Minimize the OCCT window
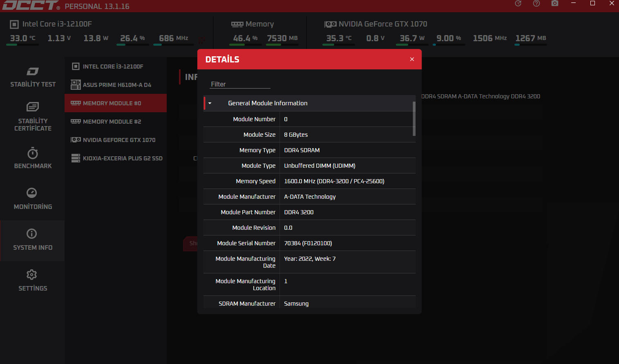Screen dimensions: 619x364 click(573, 3)
